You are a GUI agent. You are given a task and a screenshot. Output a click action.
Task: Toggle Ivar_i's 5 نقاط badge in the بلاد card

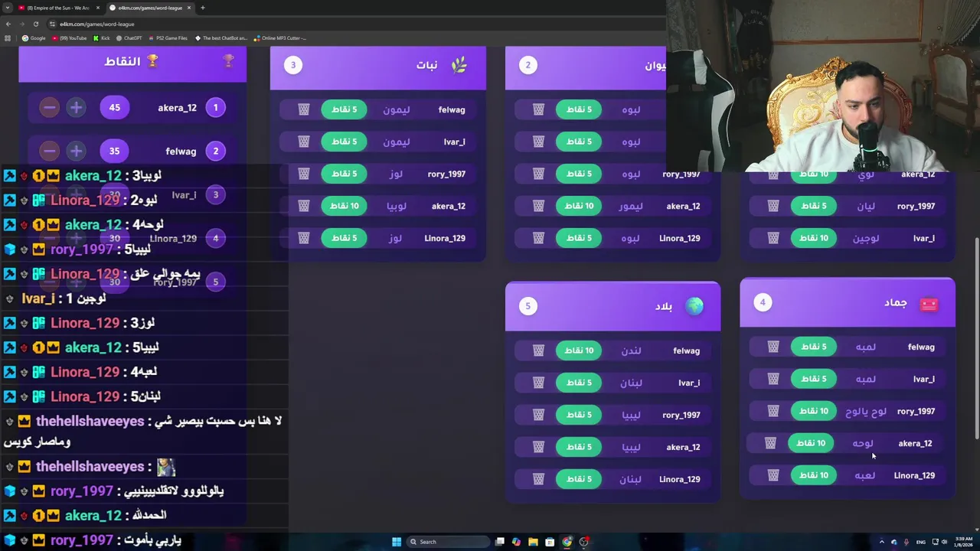point(579,383)
